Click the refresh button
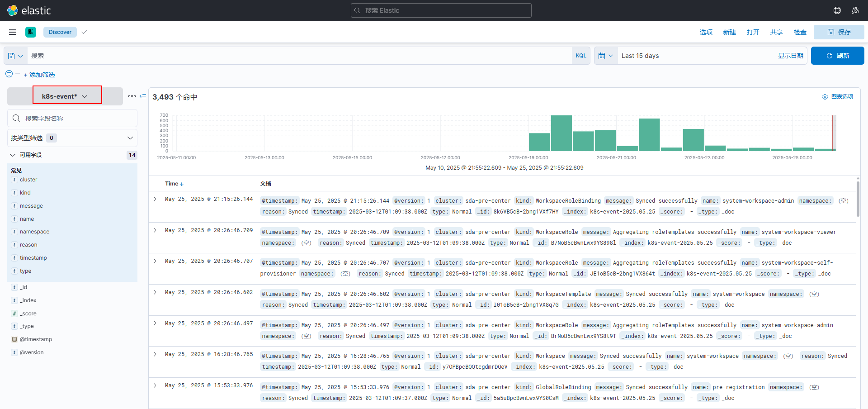This screenshot has height=409, width=868. tap(837, 56)
